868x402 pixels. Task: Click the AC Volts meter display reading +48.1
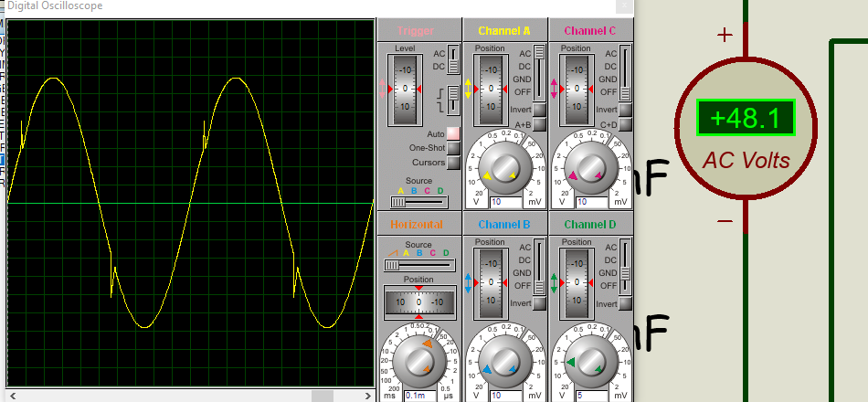pos(745,119)
